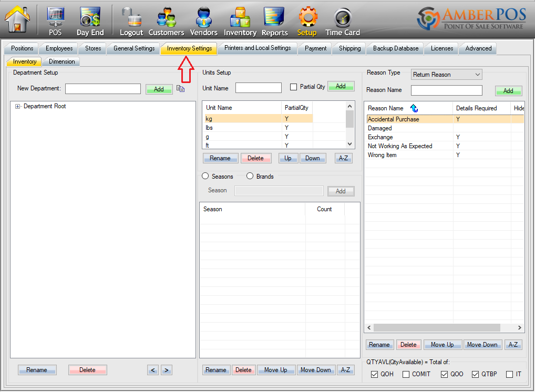
Task: Select the lbs unit row
Action: pos(258,128)
